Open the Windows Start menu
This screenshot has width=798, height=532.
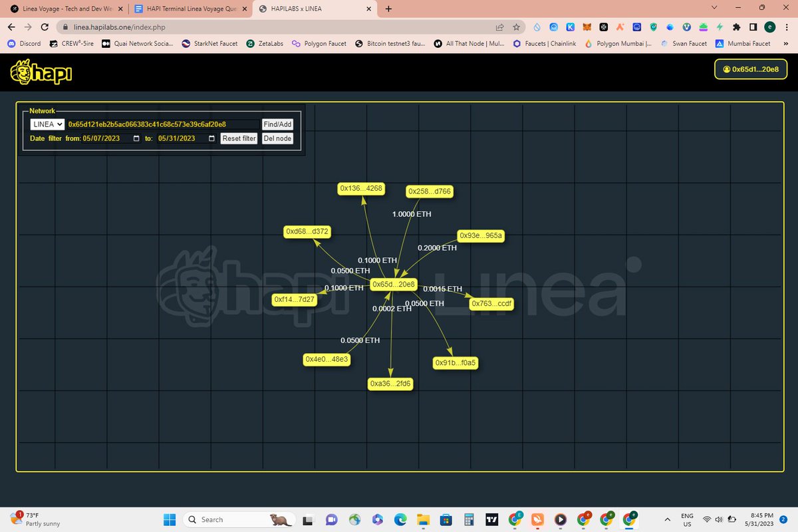click(168, 519)
